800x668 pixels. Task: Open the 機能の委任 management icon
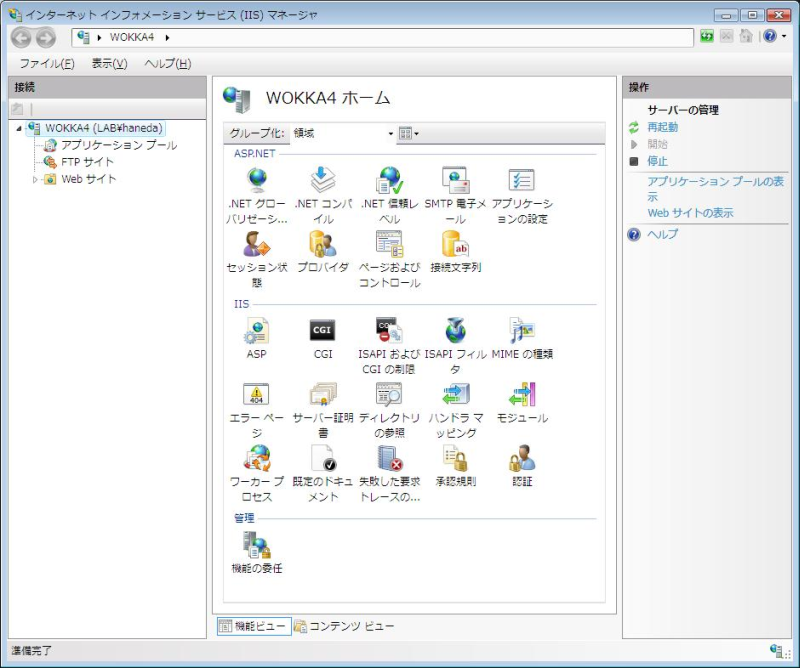(x=257, y=545)
